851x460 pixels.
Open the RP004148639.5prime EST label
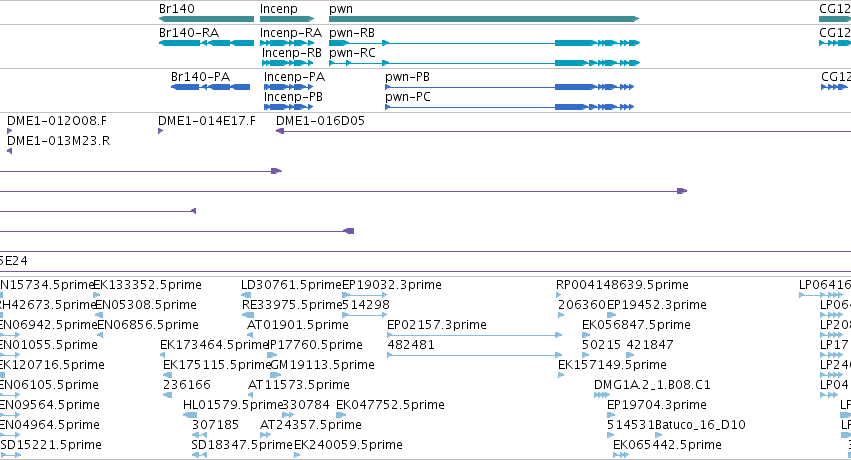(x=622, y=285)
